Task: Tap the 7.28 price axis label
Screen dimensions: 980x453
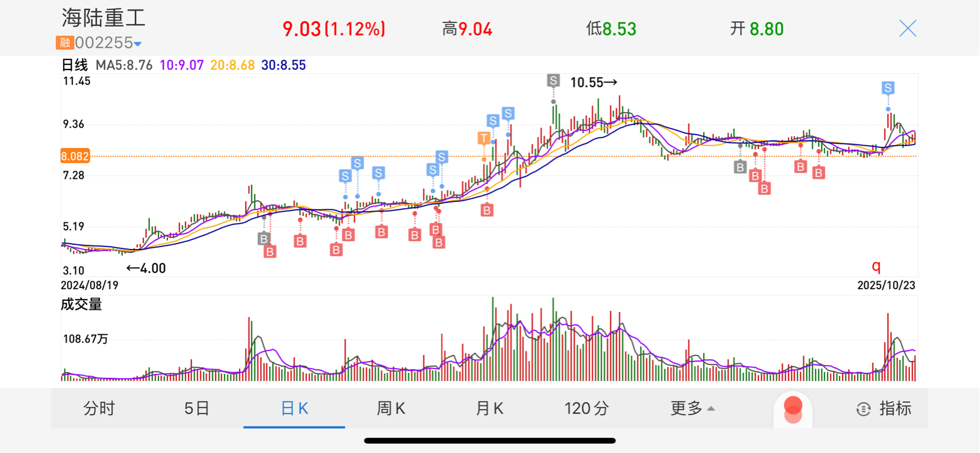Action: coord(74,176)
